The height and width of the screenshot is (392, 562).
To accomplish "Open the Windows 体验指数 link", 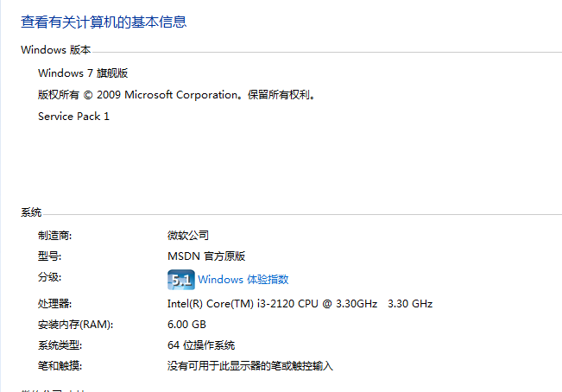I will pyautogui.click(x=243, y=280).
